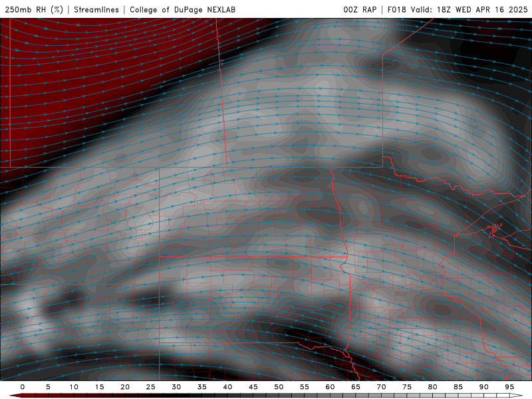
Task: Click 'College of DuPage NEXLAB' header text
Action: pyautogui.click(x=182, y=9)
